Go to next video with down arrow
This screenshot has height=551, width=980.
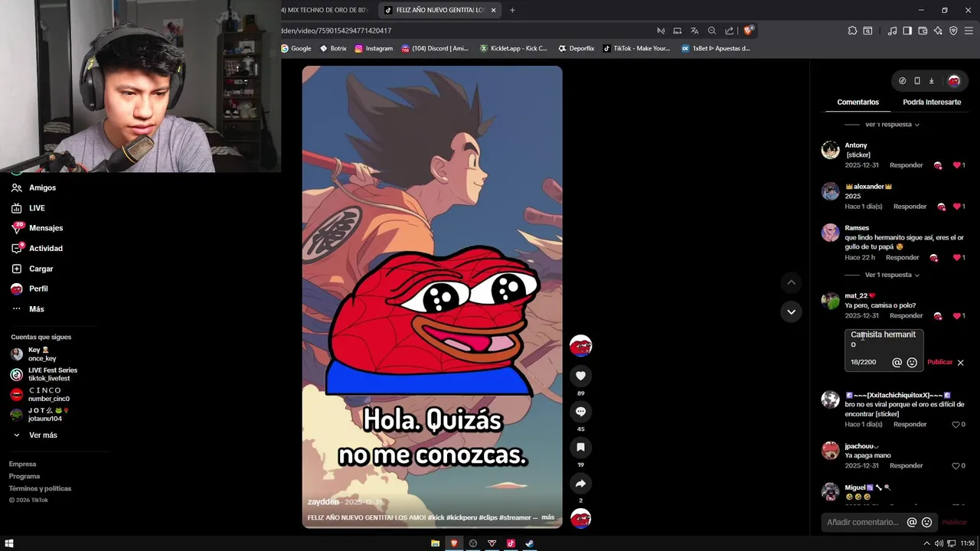pyautogui.click(x=791, y=311)
